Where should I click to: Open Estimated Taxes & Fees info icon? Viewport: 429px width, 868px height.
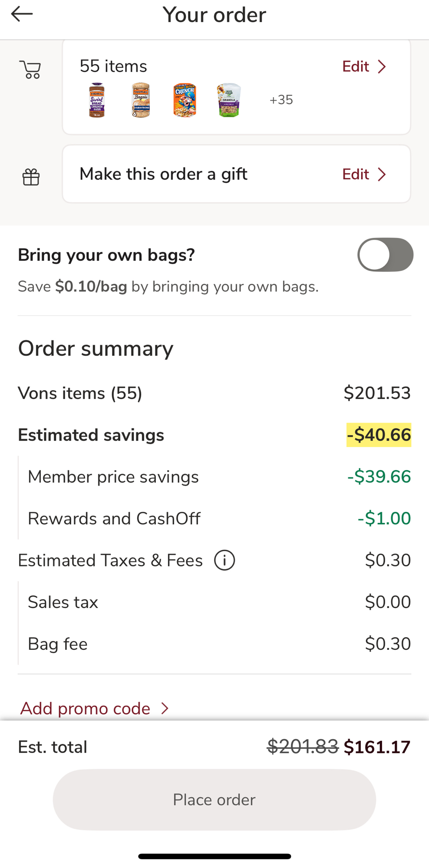(224, 560)
